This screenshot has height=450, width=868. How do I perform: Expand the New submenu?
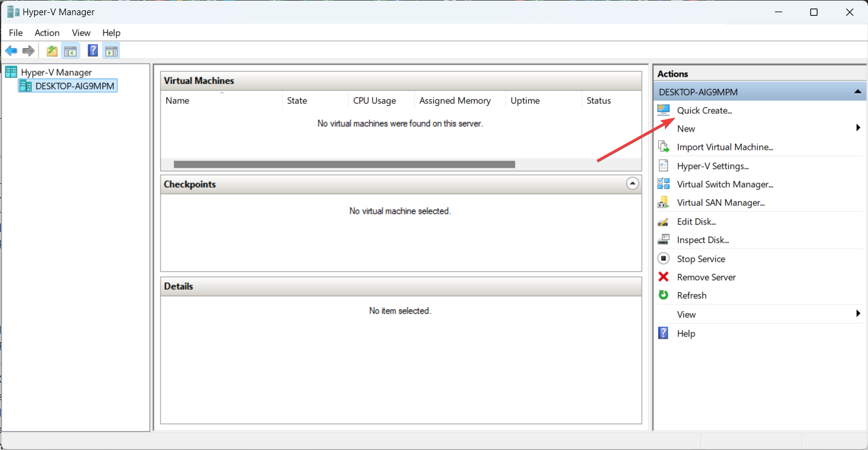(858, 128)
